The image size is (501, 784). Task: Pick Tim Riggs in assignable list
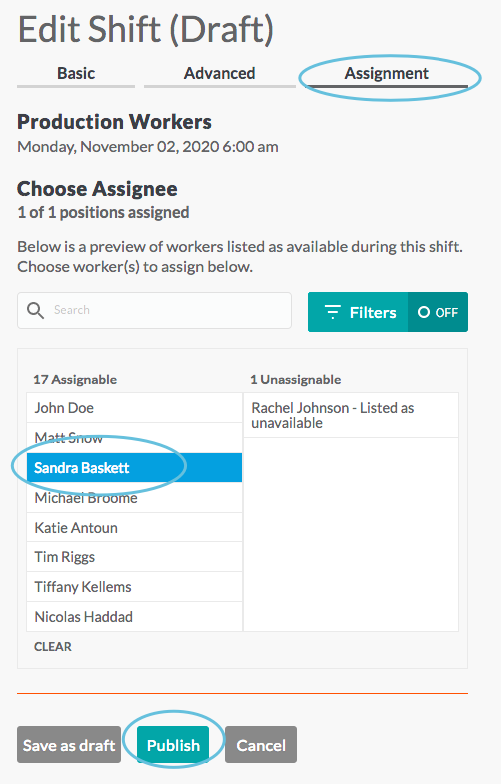134,557
